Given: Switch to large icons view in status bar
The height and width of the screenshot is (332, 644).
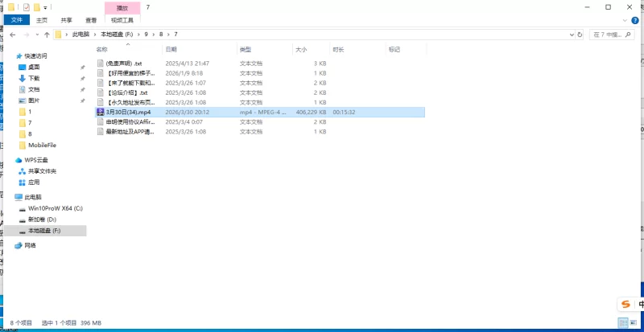Looking at the screenshot, I should click(634, 322).
